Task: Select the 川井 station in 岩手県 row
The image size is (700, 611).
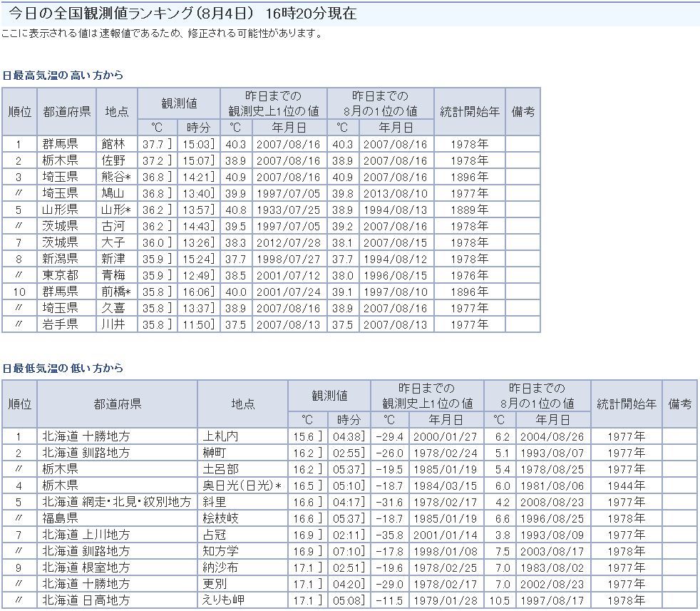Action: tap(113, 324)
